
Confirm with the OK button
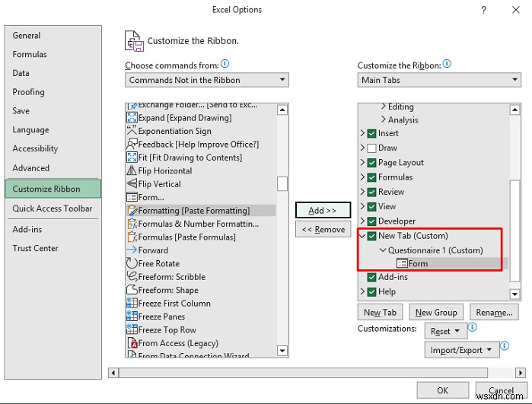tap(442, 390)
